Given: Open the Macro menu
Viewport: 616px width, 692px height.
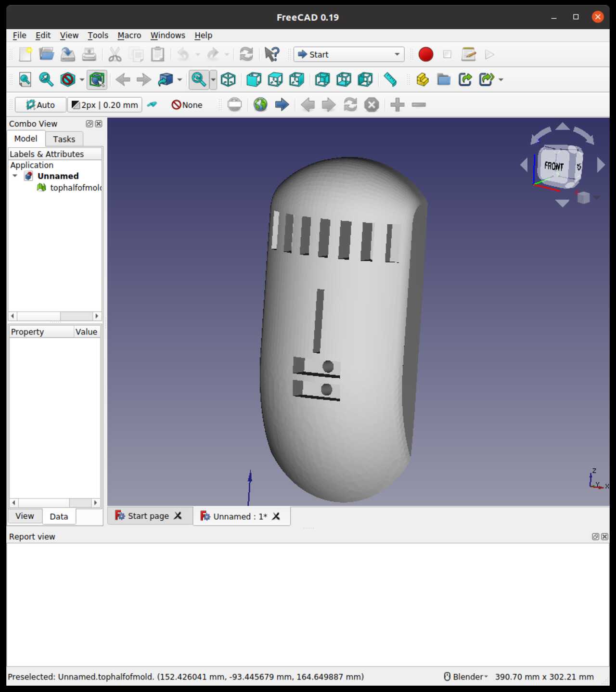Looking at the screenshot, I should (129, 35).
